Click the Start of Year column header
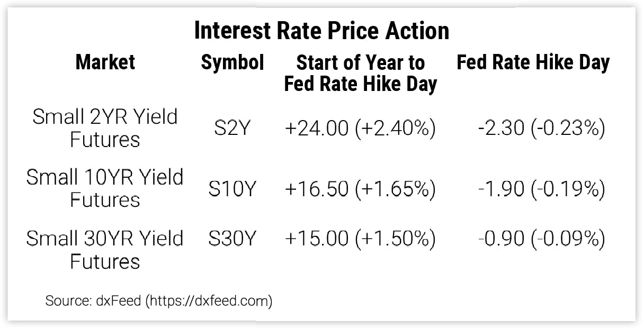The height and width of the screenshot is (329, 644). tap(360, 73)
